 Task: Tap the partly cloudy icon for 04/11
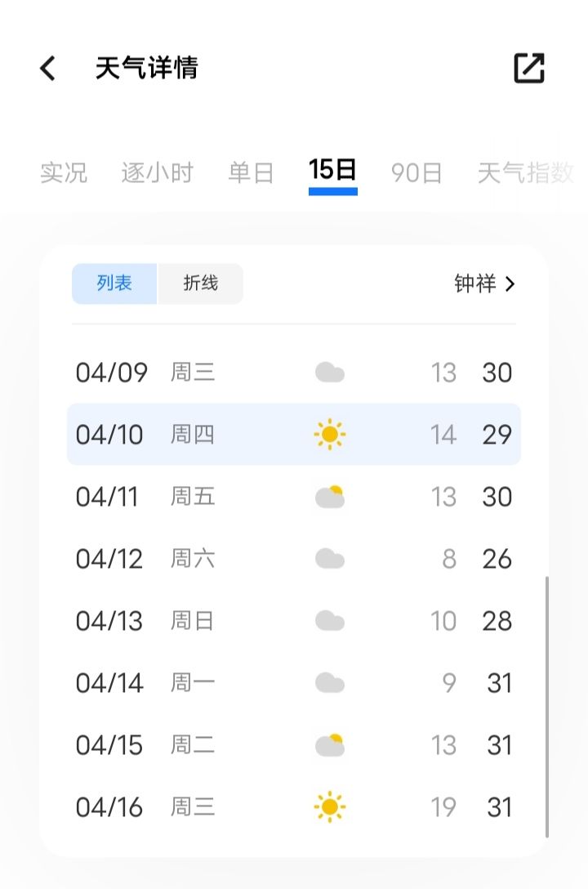[330, 497]
